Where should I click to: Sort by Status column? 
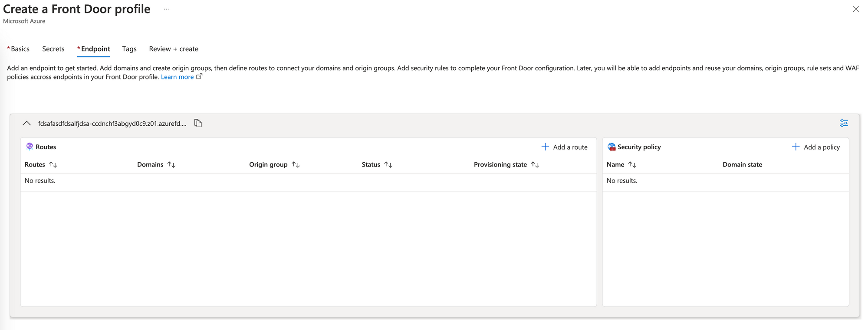[x=377, y=165]
